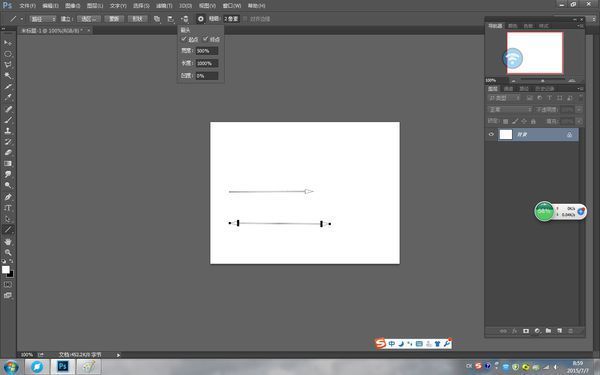The height and width of the screenshot is (375, 600).
Task: Click the 选区 make selection button
Action: (89, 19)
